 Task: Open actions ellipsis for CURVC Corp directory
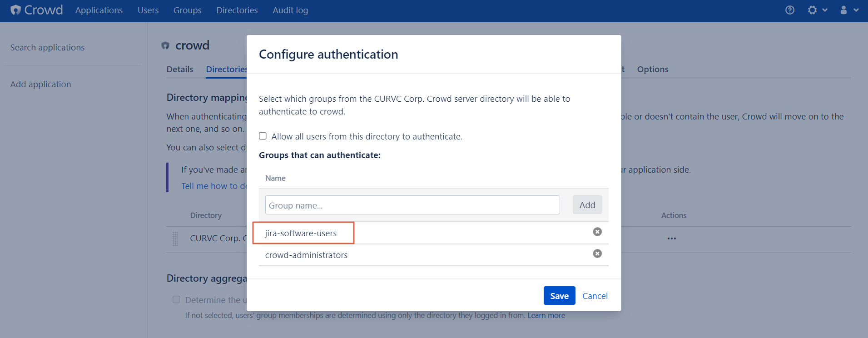pyautogui.click(x=672, y=239)
